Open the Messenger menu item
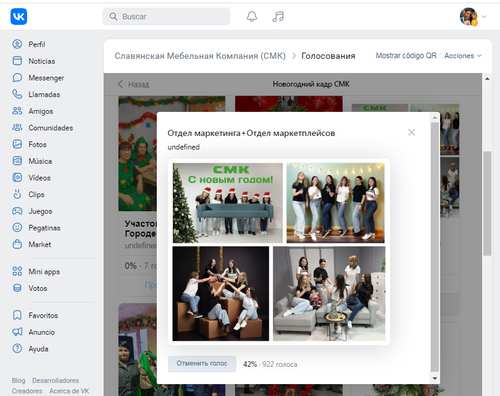 (46, 78)
